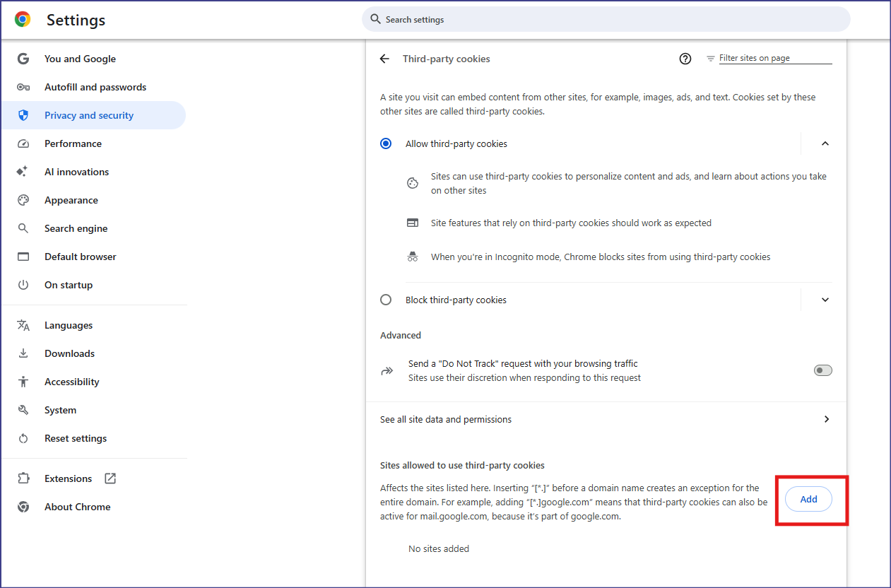The width and height of the screenshot is (891, 588).
Task: Expand the Block third-party cookies section
Action: click(x=825, y=300)
